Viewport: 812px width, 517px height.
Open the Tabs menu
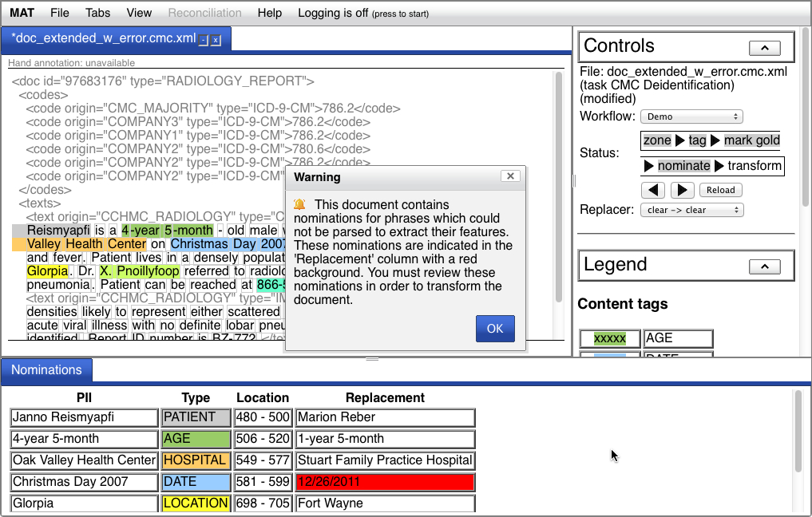pos(97,13)
